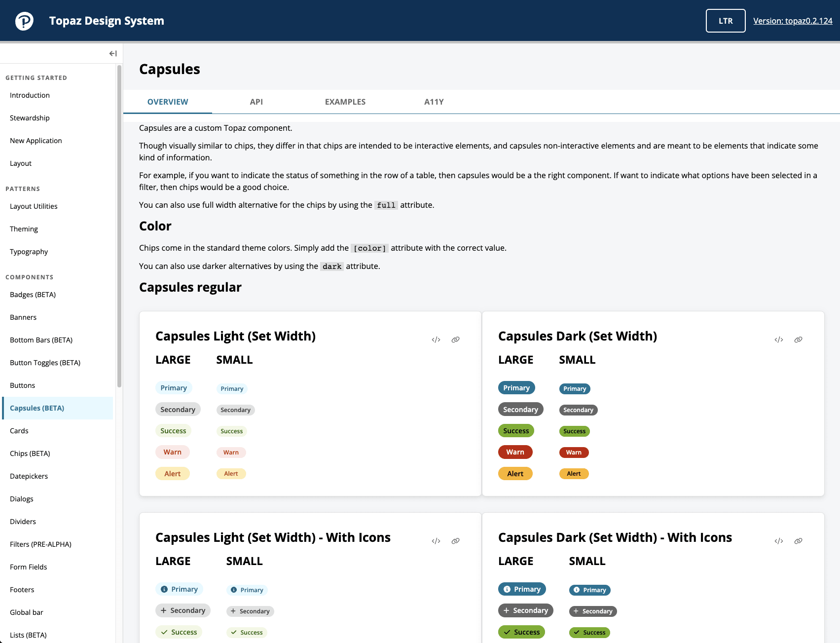Copy link to Capsules Dark (Set Width)
Viewport: 840px width, 643px height.
click(x=798, y=340)
